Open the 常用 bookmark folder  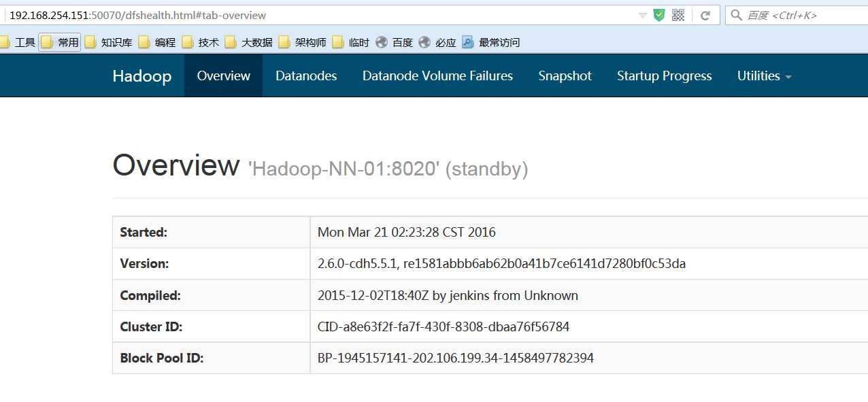tap(60, 42)
